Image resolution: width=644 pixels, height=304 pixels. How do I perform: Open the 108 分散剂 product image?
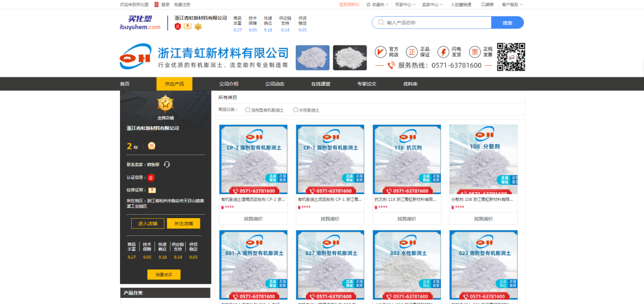point(483,159)
